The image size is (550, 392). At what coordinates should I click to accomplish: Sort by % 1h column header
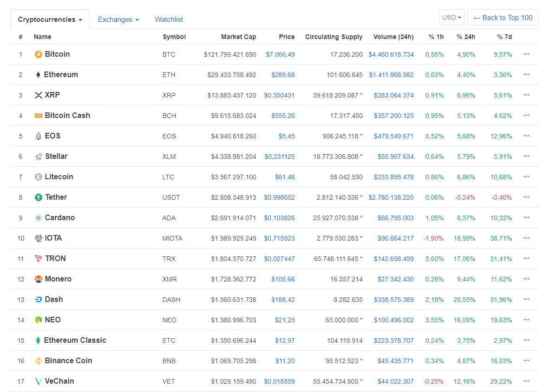coord(436,37)
